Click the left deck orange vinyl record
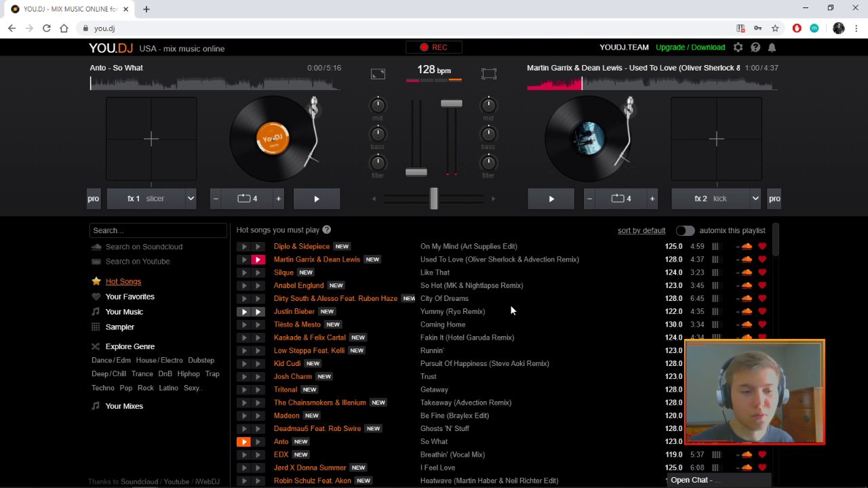The width and height of the screenshot is (868, 488). click(273, 139)
